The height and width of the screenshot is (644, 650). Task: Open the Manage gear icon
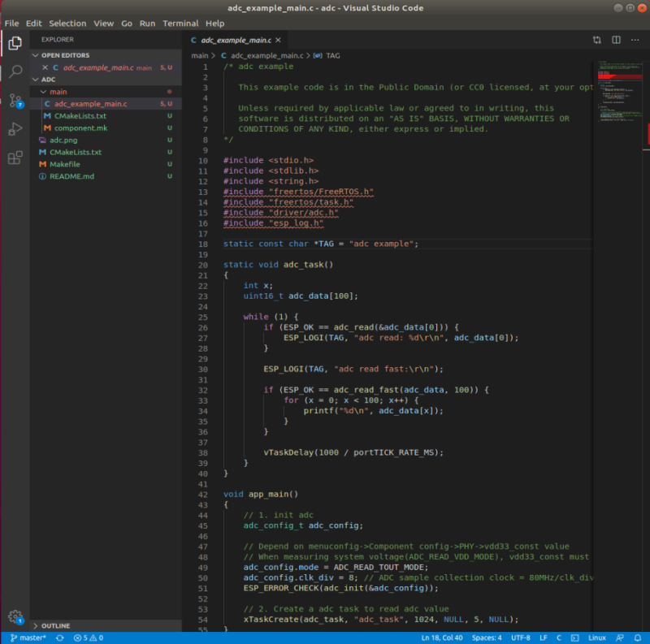click(15, 617)
